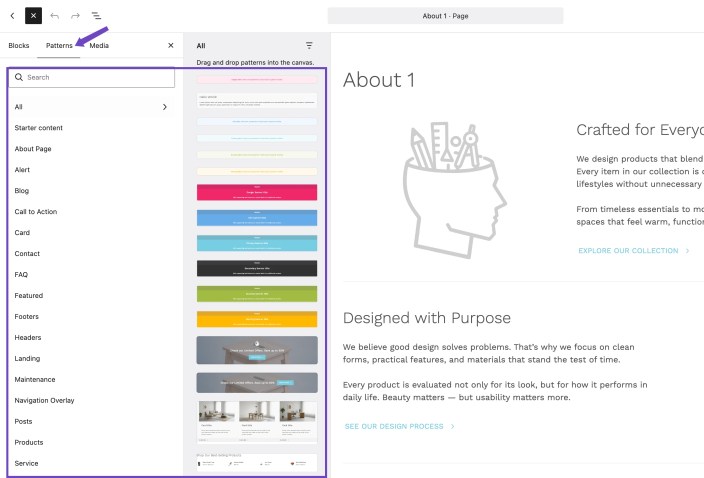This screenshot has height=478, width=704.
Task: Insert the three-column room cards pattern
Action: [257, 422]
